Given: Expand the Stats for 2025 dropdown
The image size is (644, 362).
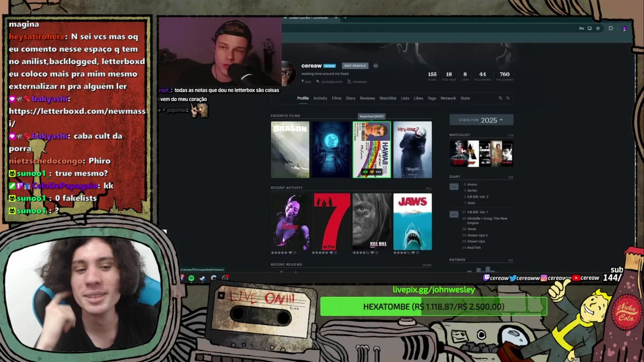Looking at the screenshot, I should tap(481, 120).
